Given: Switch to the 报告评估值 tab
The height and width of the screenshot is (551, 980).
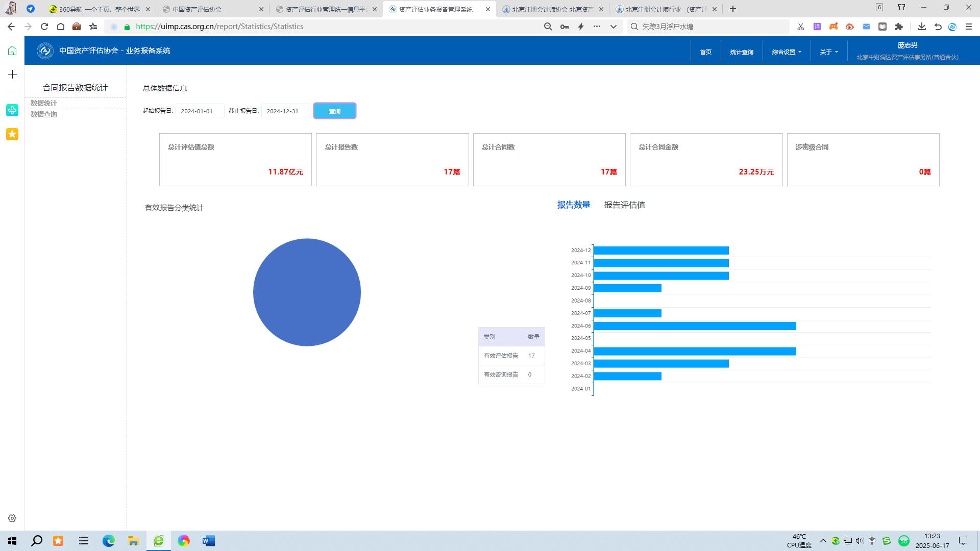Looking at the screenshot, I should [x=624, y=205].
